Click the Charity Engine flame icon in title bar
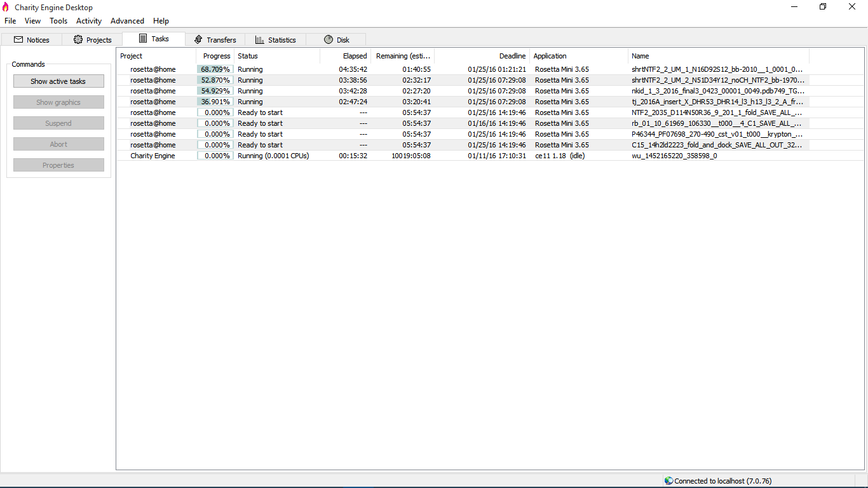Viewport: 868px width, 488px height. (x=6, y=7)
